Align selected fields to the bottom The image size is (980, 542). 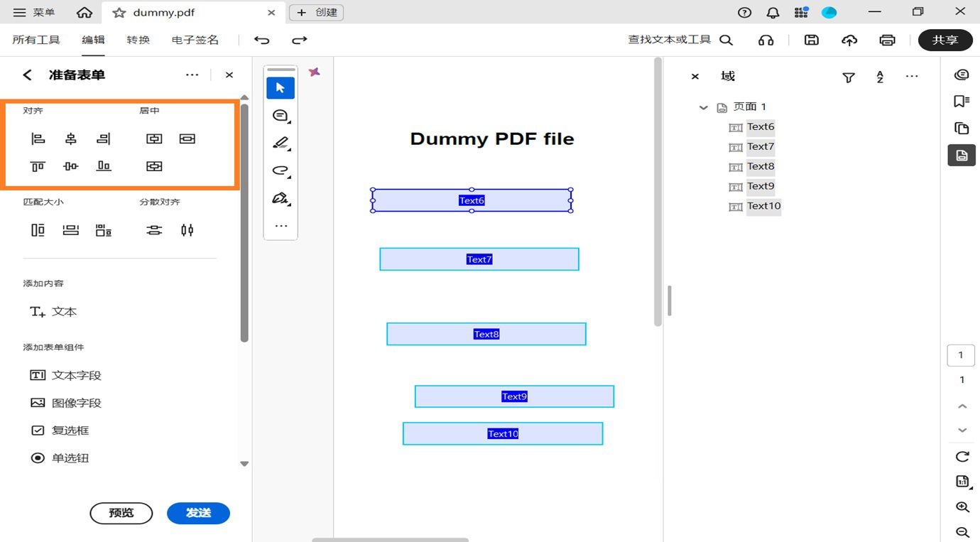click(104, 166)
